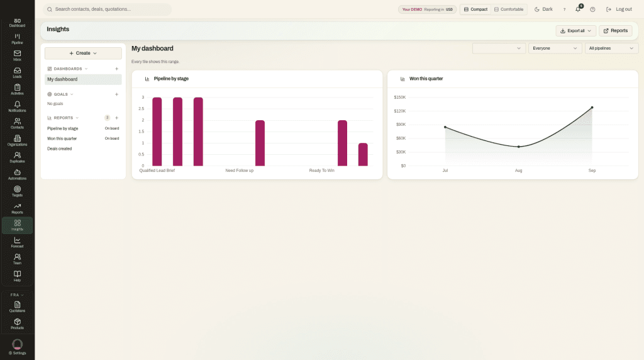Open the Notifications sidebar item
This screenshot has width=644, height=360.
17,107
